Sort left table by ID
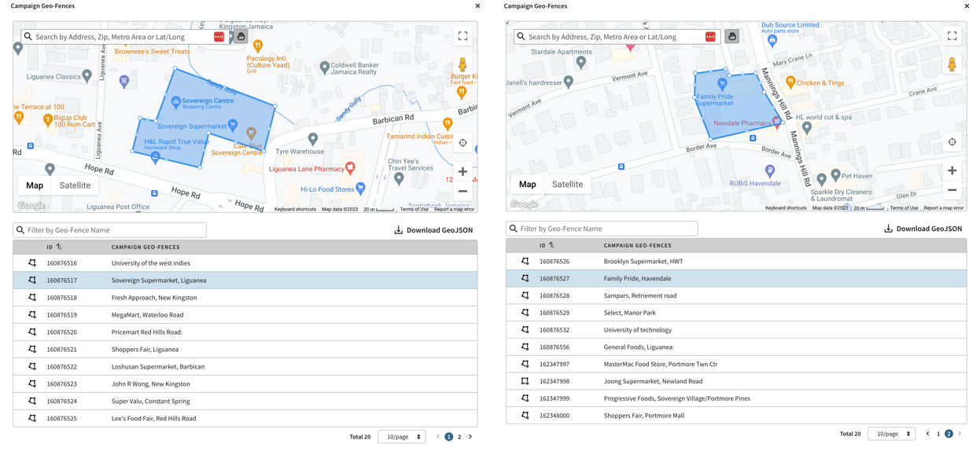Image resolution: width=980 pixels, height=451 pixels. point(59,247)
